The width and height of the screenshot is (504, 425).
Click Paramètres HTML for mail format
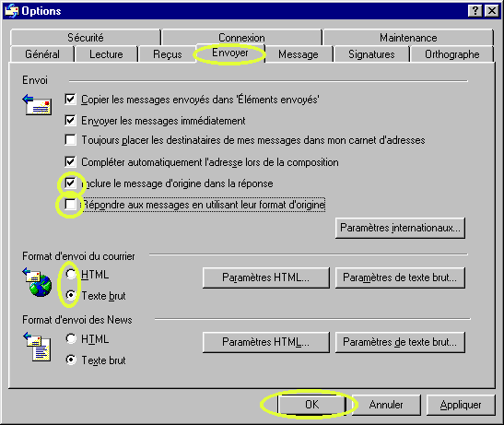click(x=266, y=277)
